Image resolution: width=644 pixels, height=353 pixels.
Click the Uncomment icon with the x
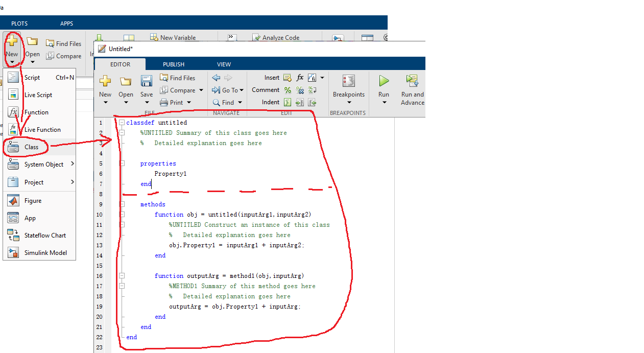300,90
